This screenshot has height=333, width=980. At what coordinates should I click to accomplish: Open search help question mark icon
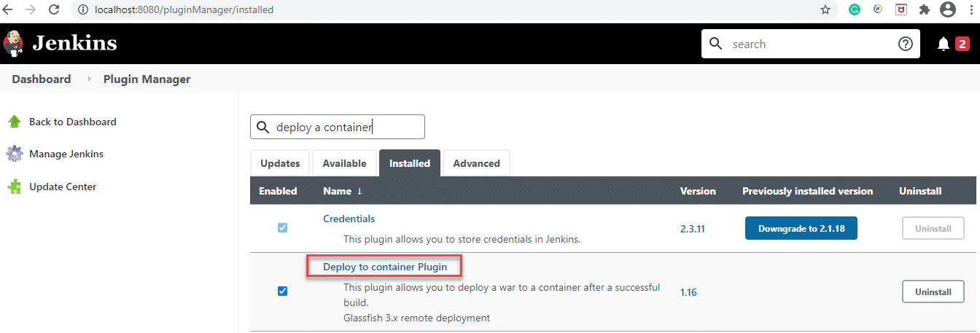[905, 44]
